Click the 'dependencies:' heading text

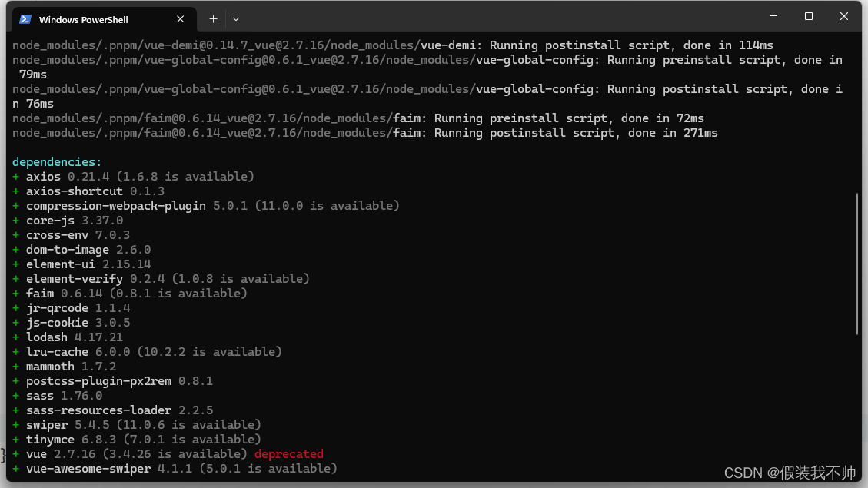click(x=57, y=162)
